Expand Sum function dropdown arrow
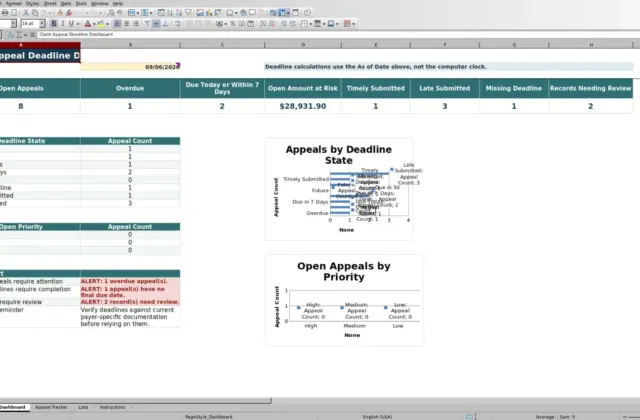 point(25,35)
